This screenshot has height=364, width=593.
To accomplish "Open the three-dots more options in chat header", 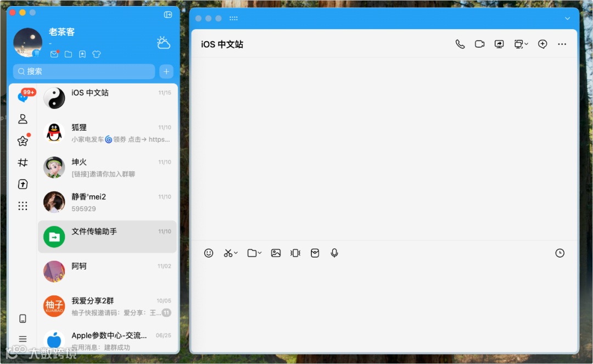I will (562, 44).
